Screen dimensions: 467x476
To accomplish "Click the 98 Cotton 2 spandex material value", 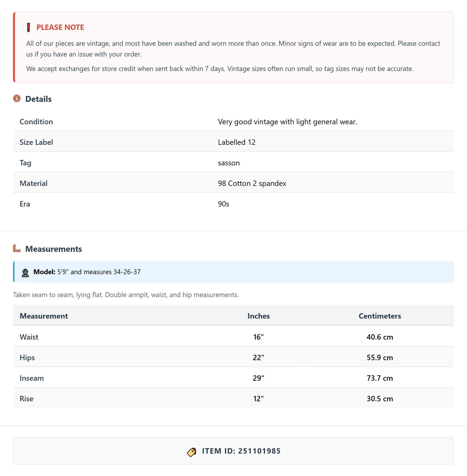I will [x=252, y=183].
